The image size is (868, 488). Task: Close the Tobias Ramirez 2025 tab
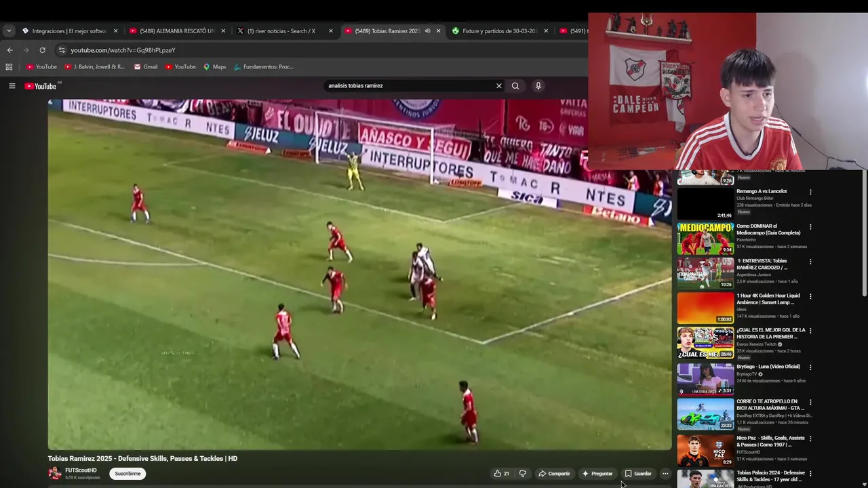click(438, 30)
